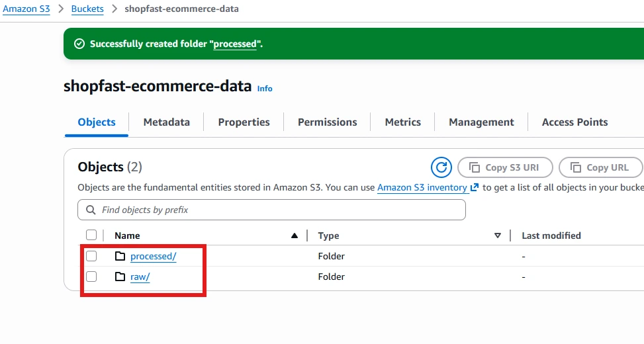
Task: Toggle the select-all objects checkbox
Action: pos(91,235)
